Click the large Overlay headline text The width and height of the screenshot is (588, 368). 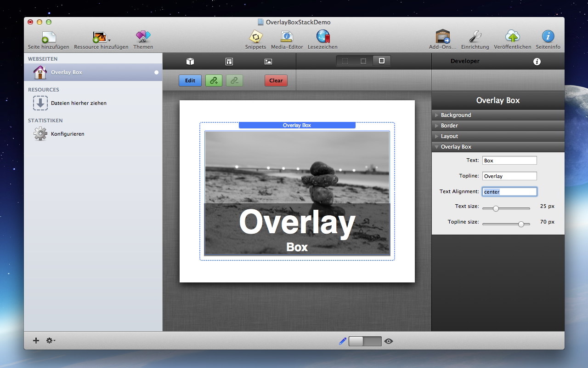coord(297,223)
